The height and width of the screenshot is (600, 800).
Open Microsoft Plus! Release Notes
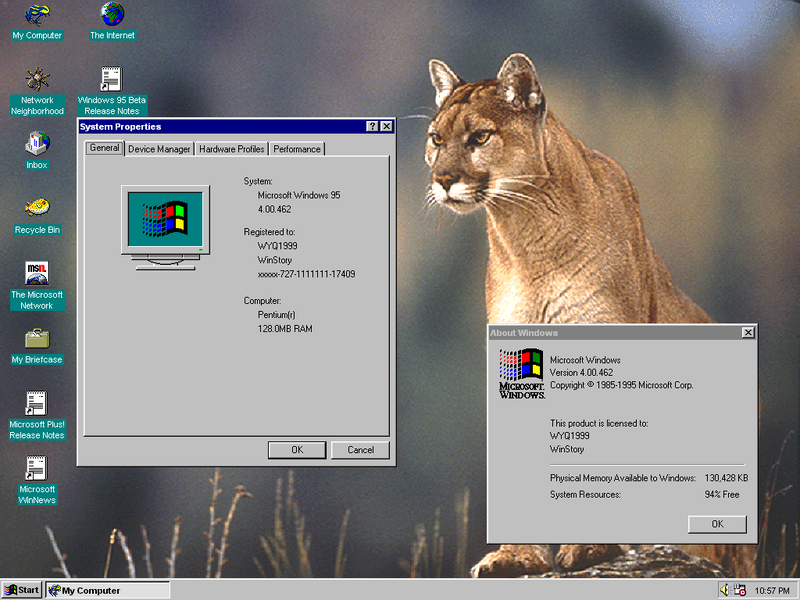point(37,405)
